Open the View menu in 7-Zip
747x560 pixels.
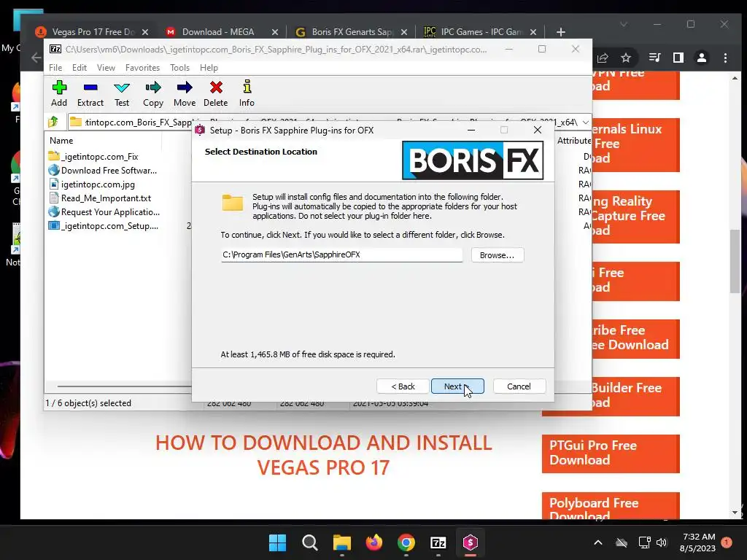pyautogui.click(x=106, y=68)
